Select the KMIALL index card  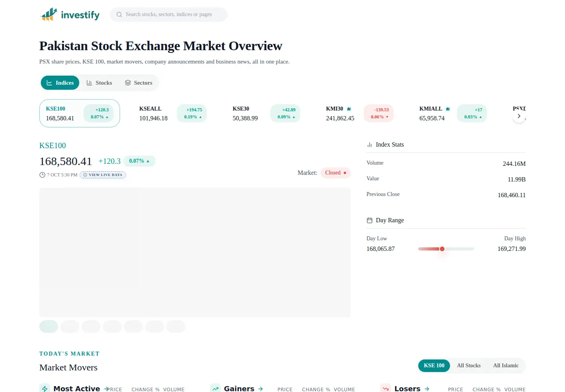(453, 113)
